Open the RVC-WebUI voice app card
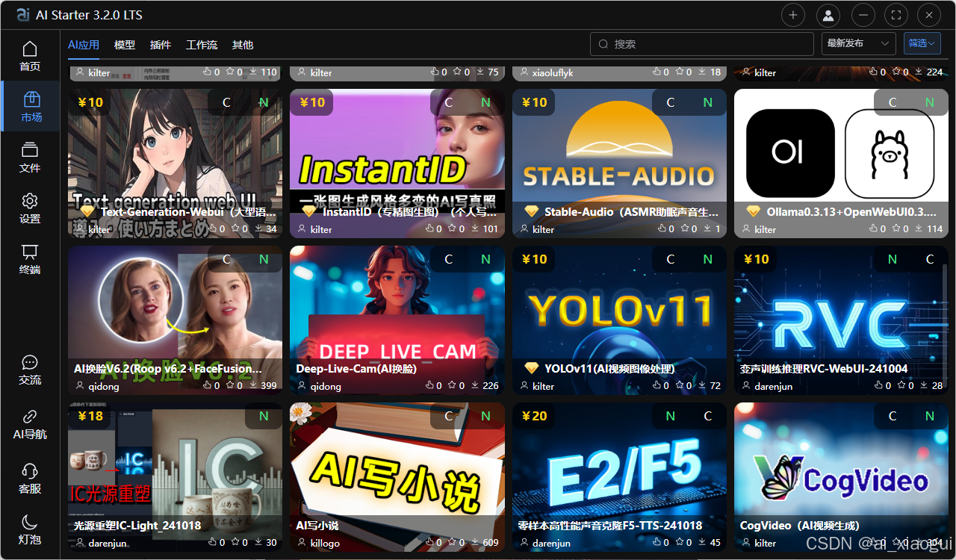 click(x=841, y=320)
